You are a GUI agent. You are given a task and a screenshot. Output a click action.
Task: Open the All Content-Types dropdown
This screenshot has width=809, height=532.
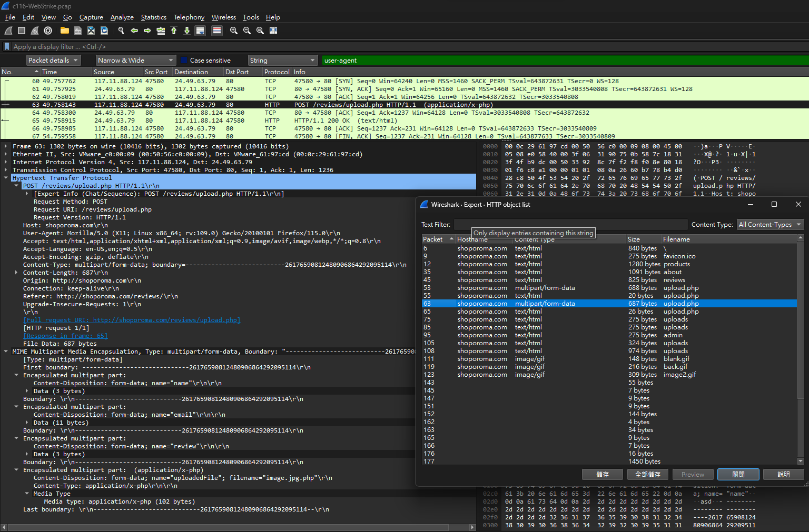pyautogui.click(x=770, y=225)
